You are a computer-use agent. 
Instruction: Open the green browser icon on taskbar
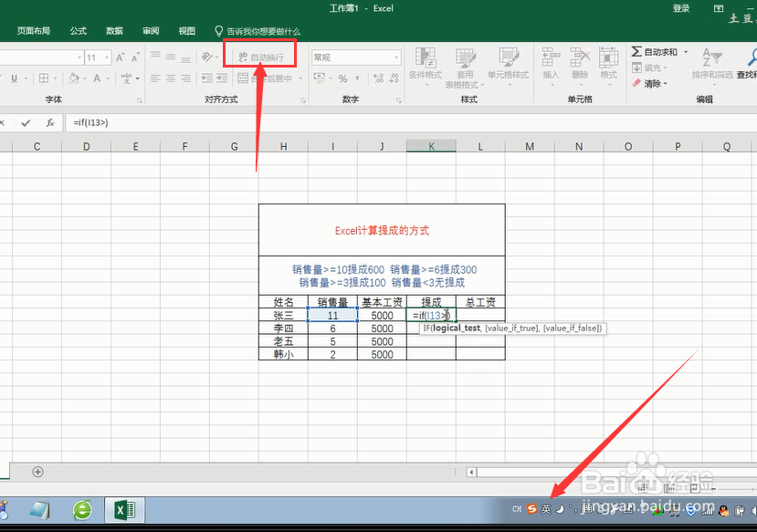[x=82, y=510]
